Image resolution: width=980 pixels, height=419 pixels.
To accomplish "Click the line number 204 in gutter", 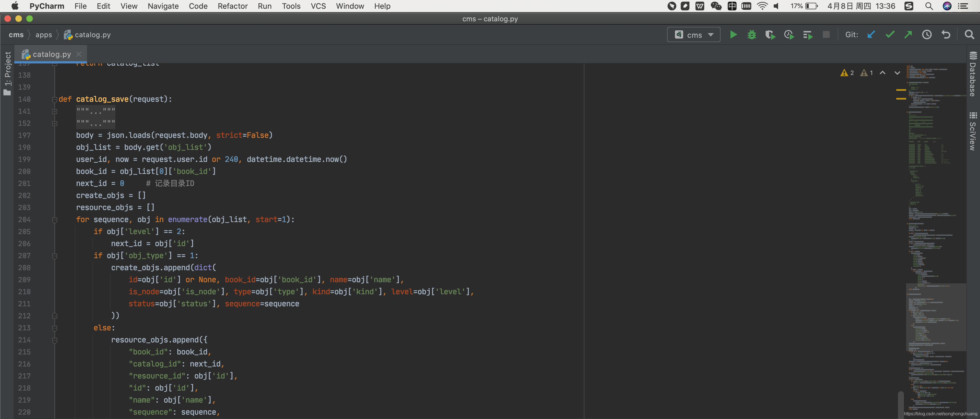I will click(24, 220).
